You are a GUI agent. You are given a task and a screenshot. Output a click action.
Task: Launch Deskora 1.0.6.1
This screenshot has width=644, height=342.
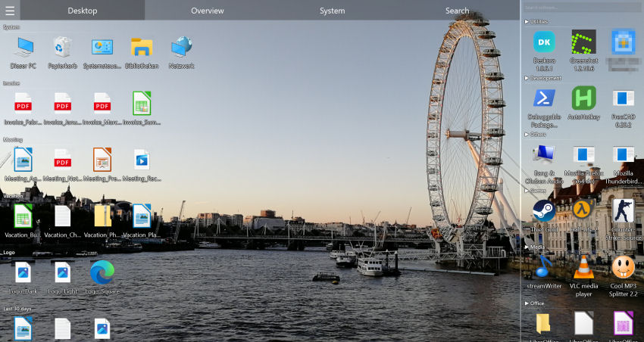click(x=544, y=51)
